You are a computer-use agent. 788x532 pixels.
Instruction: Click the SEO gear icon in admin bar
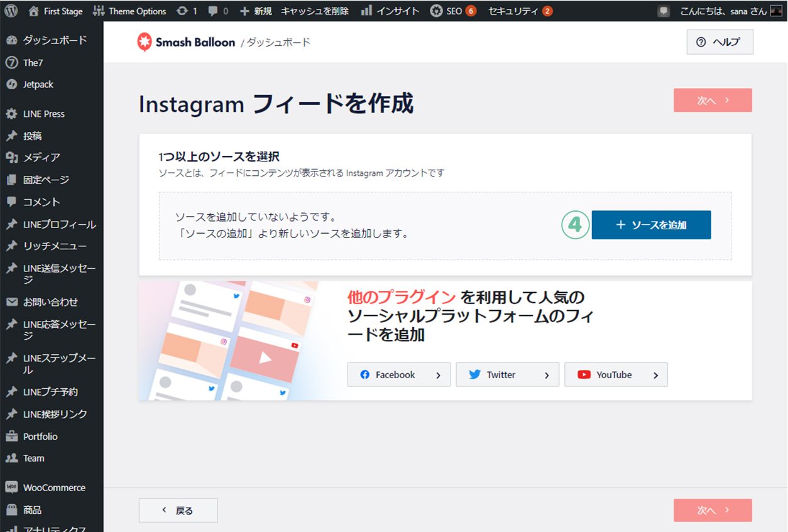coord(436,11)
